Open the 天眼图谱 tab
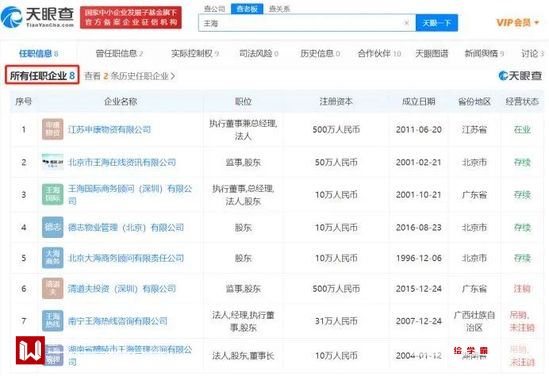549x376 pixels. [432, 54]
